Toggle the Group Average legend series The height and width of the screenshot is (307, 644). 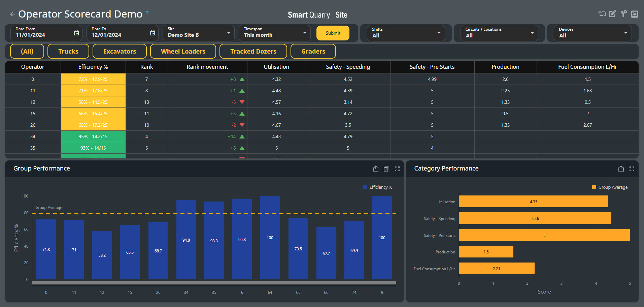(x=610, y=187)
